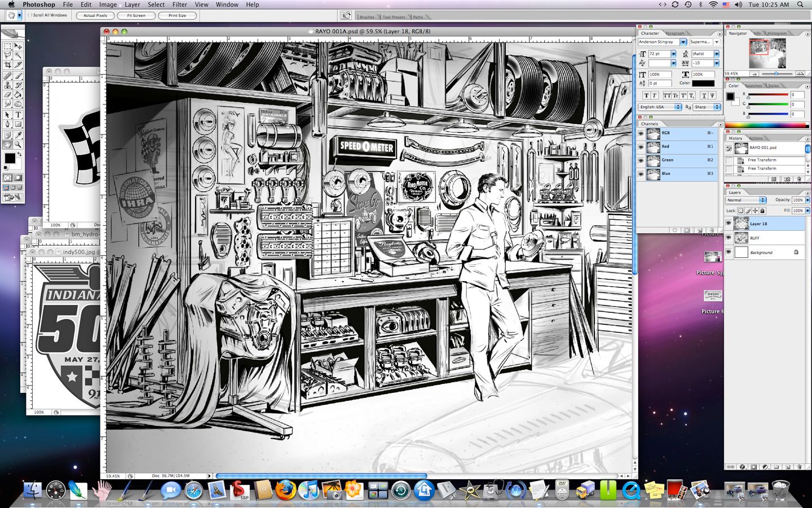Image resolution: width=812 pixels, height=508 pixels.
Task: Toggle Scroll All Windows checkbox
Action: (x=30, y=15)
